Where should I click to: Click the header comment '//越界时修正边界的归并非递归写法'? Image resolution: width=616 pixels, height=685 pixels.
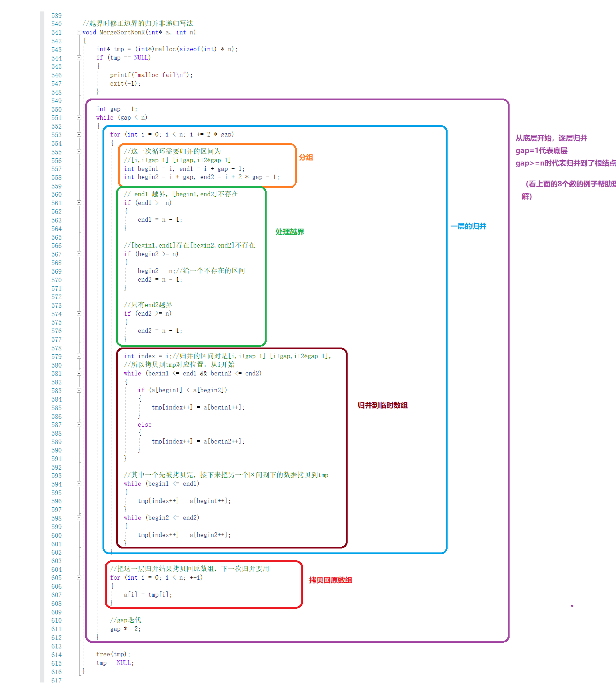pos(138,24)
